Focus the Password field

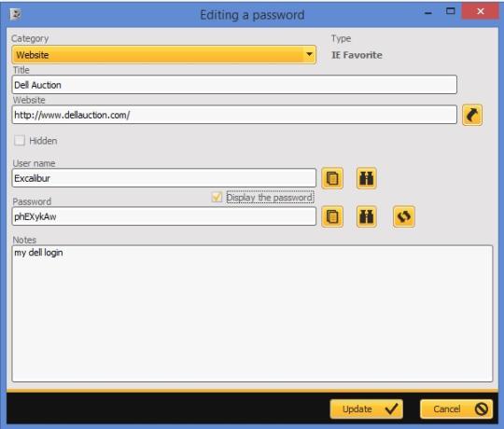point(164,216)
